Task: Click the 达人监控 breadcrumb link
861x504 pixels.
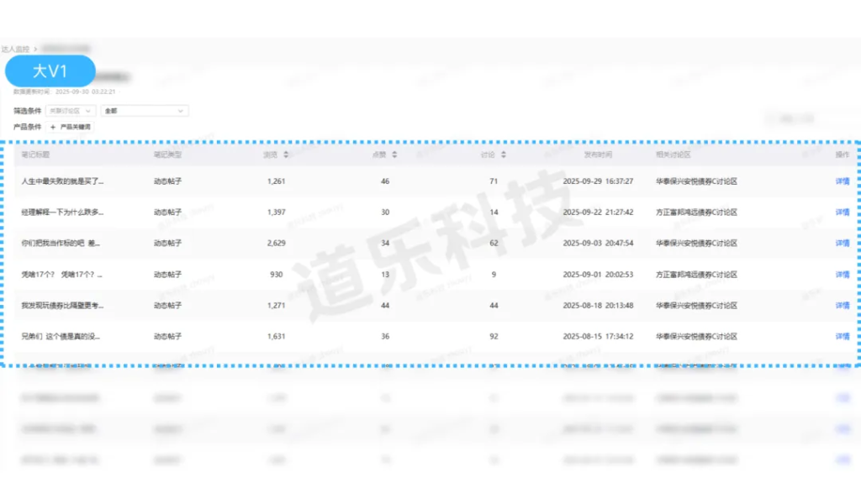Action: click(13, 50)
